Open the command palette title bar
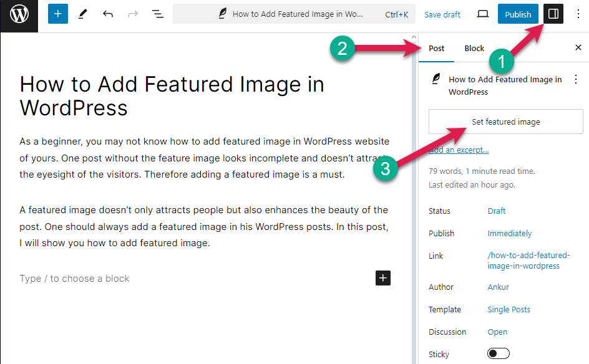Viewport: 589px width, 364px height. click(294, 14)
